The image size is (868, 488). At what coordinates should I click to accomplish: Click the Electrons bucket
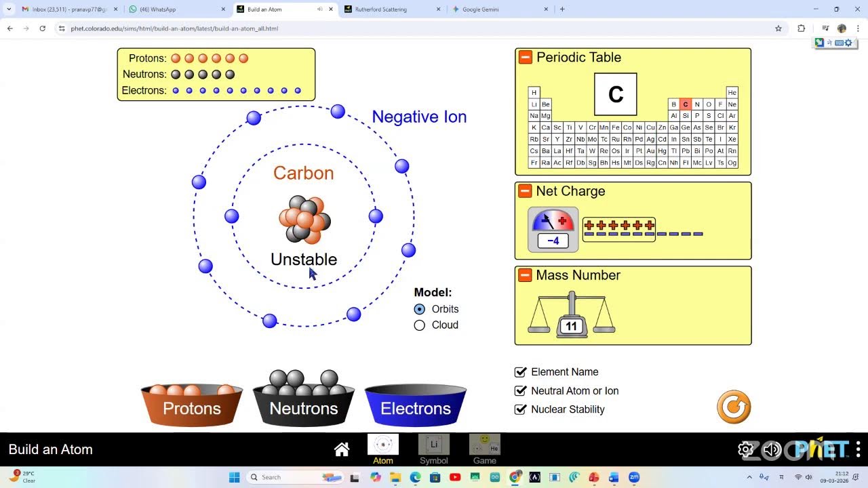[x=416, y=405]
